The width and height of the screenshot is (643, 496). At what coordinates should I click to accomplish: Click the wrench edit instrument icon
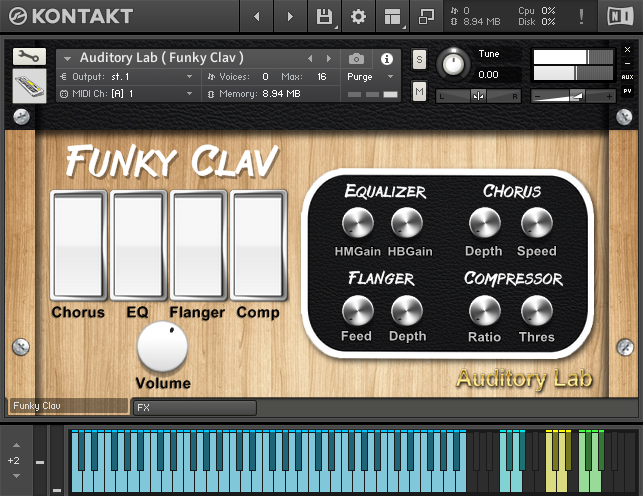pos(28,57)
